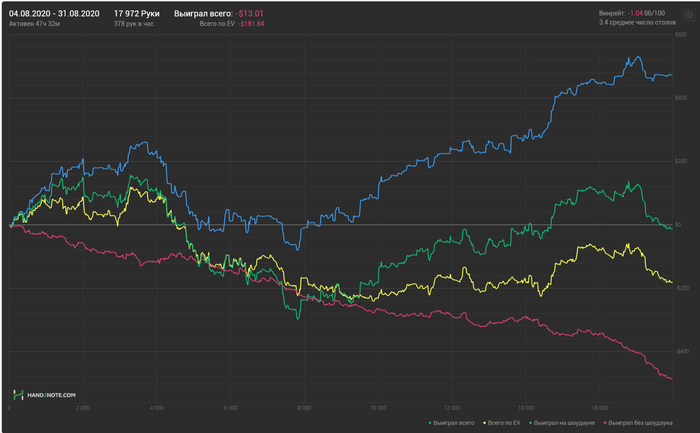Click the $0 y-axis label
This screenshot has width=700, height=433.
(x=678, y=225)
